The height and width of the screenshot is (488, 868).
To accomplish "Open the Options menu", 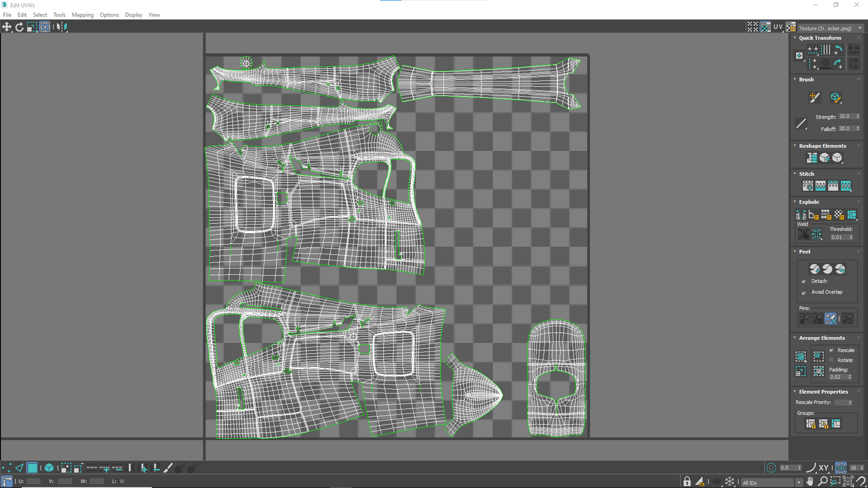I will 109,15.
